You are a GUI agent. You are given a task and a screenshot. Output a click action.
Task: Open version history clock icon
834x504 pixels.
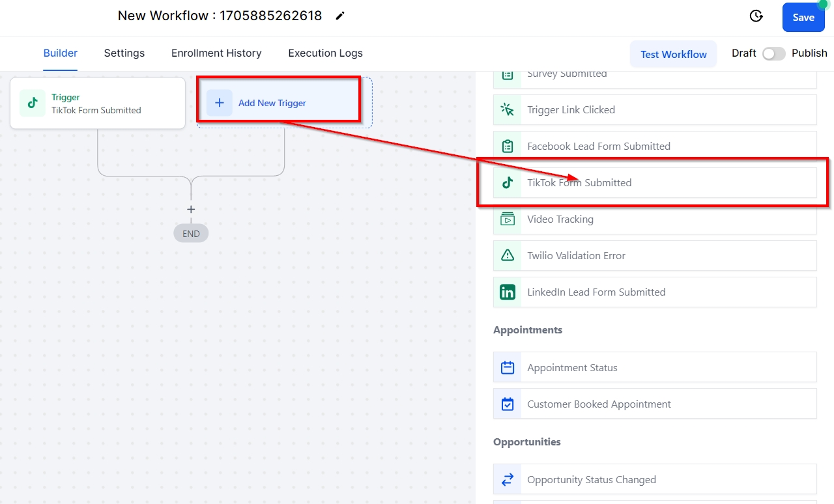click(756, 16)
